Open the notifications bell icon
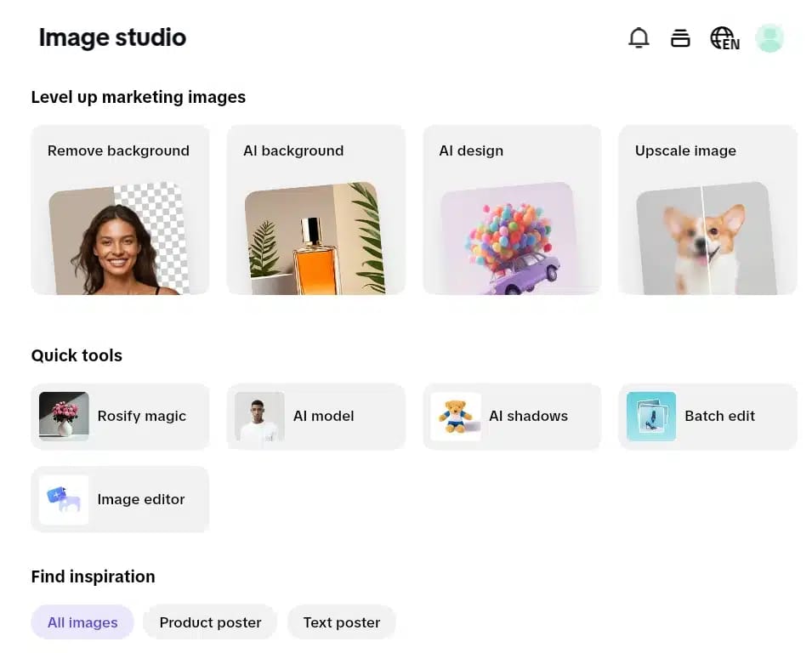The image size is (812, 653). pos(639,37)
